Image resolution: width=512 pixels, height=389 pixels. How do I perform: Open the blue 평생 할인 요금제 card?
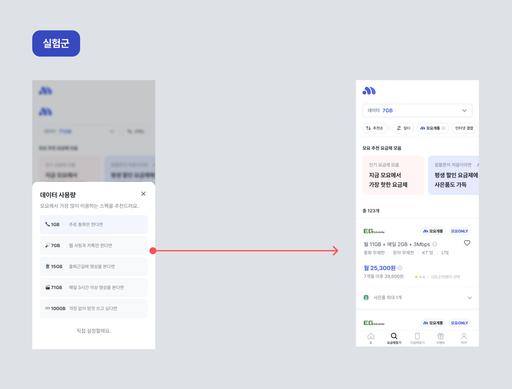pos(454,175)
